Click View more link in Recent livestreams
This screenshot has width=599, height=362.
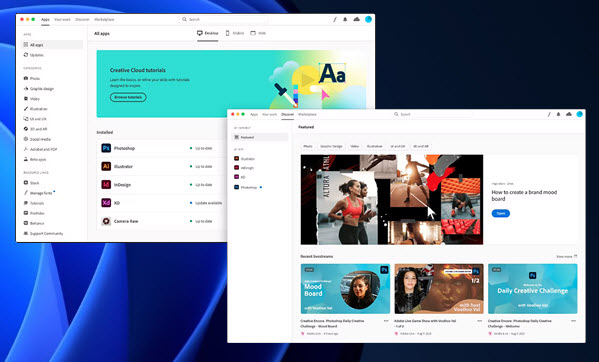pyautogui.click(x=566, y=257)
